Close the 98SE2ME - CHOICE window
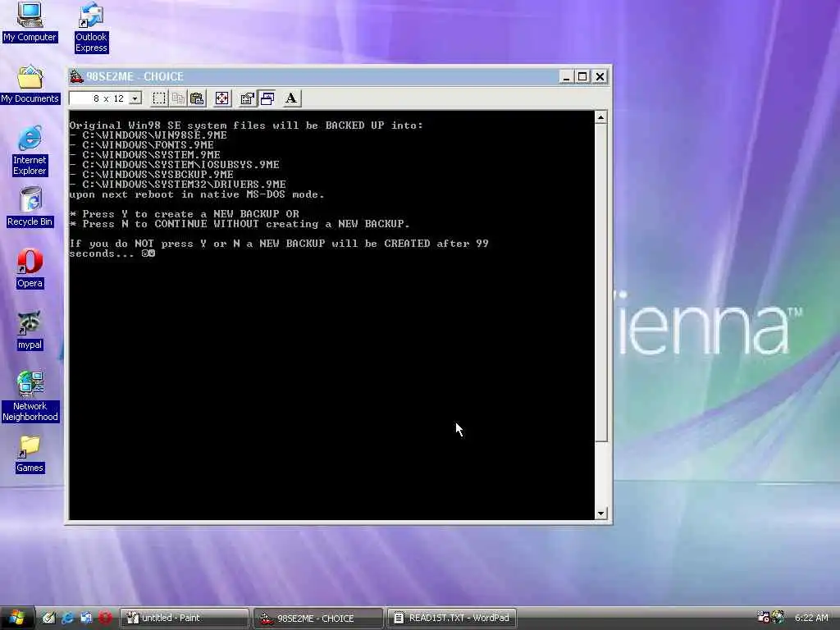This screenshot has width=840, height=630. [600, 76]
